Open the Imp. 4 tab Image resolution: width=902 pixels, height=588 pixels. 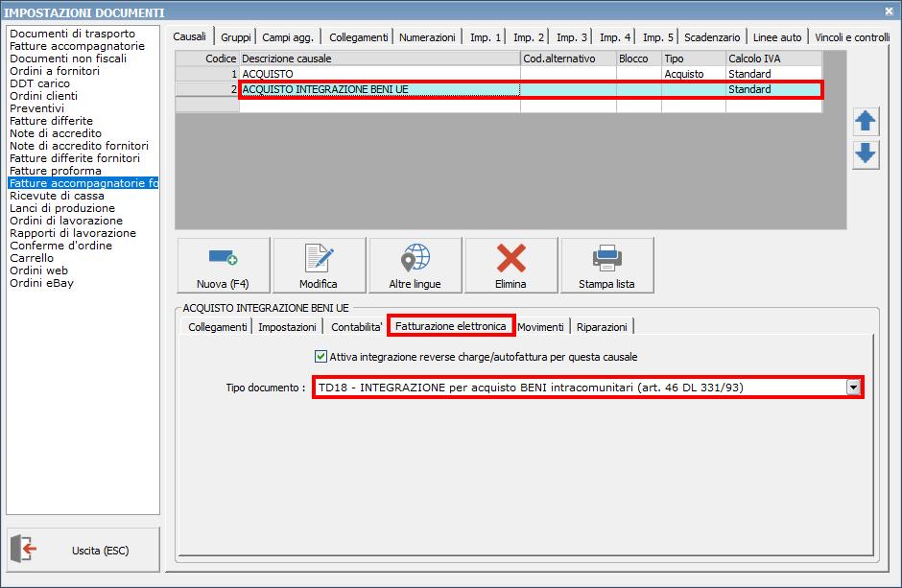[614, 37]
